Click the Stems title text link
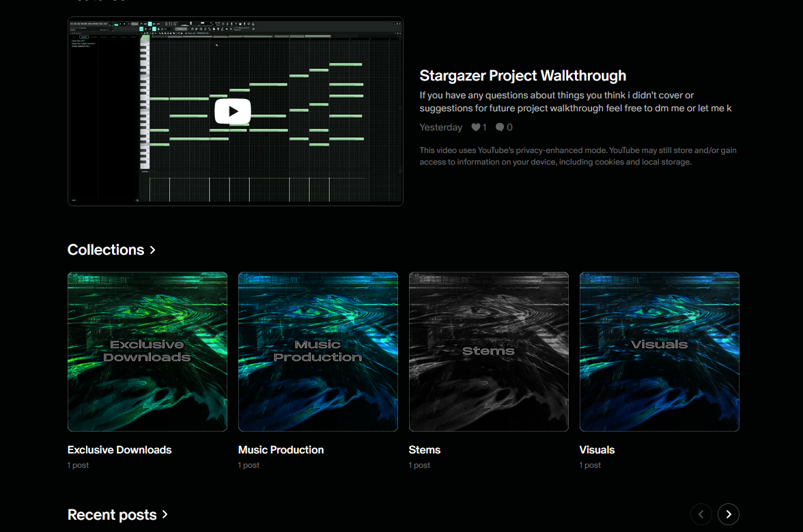 tap(425, 450)
